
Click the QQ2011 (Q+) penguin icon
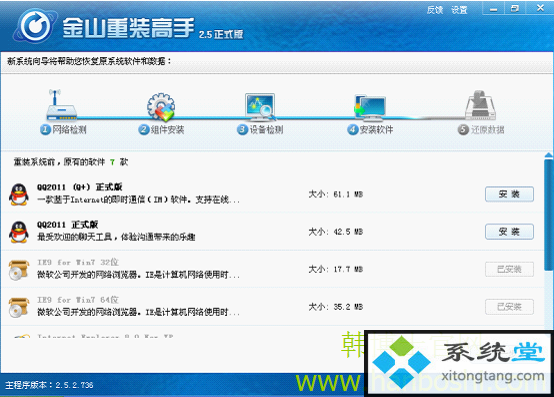click(x=19, y=194)
